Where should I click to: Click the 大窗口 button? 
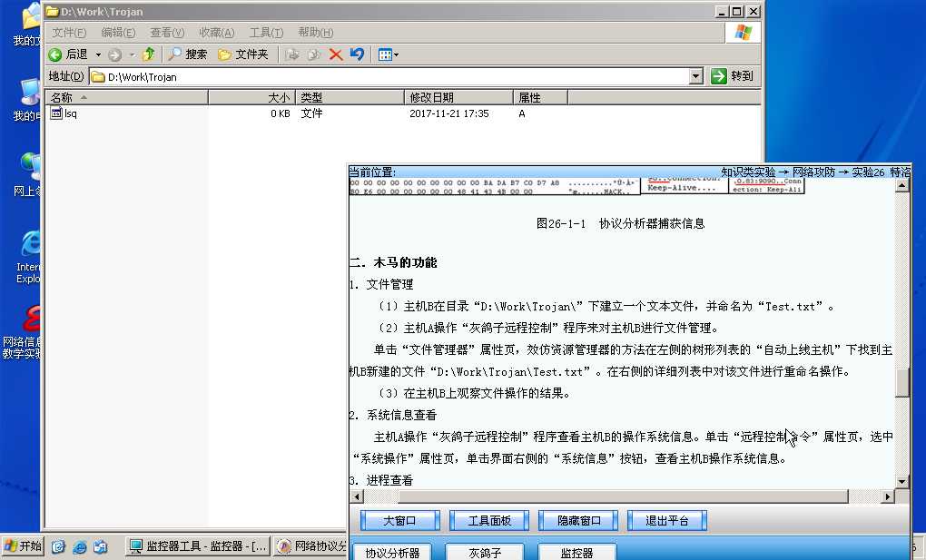399,521
